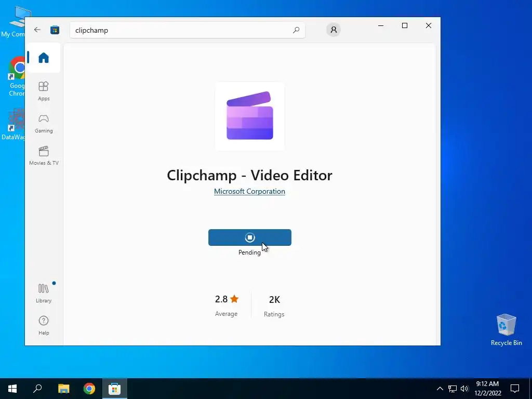This screenshot has width=532, height=399.
Task: Select the Recycle Bin desktop icon
Action: coord(506,330)
